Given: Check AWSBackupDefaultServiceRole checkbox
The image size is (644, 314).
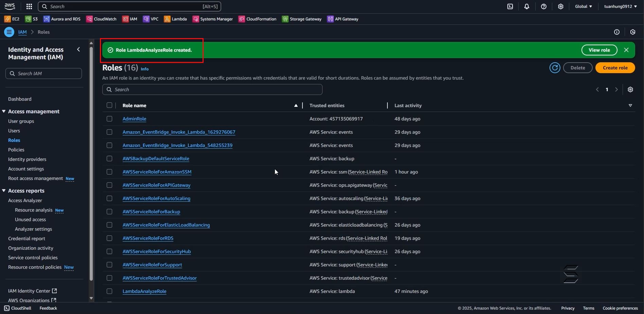Looking at the screenshot, I should point(109,159).
